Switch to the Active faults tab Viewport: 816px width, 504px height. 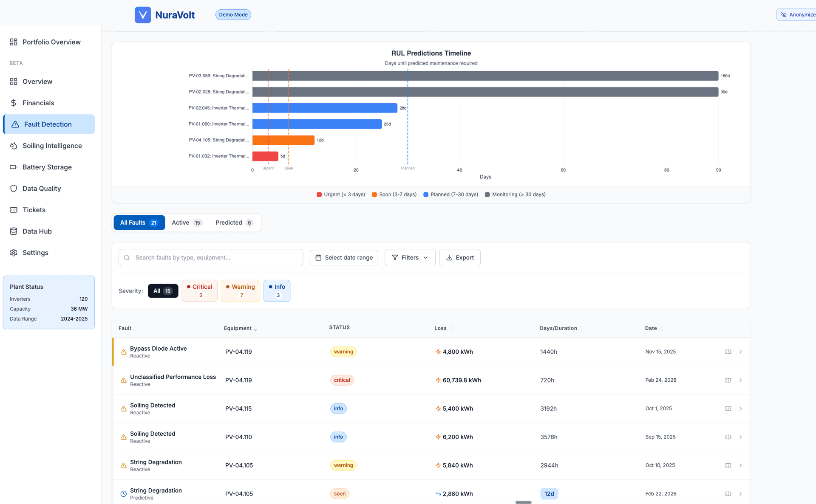pos(186,222)
